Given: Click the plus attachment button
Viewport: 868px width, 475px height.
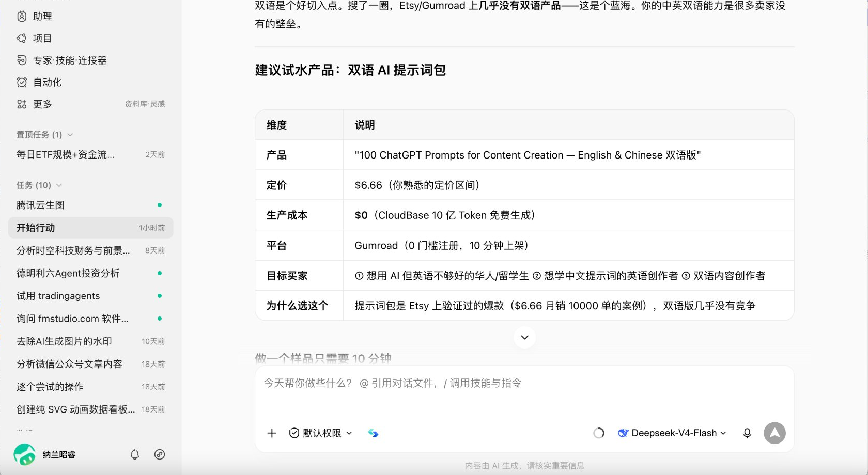Looking at the screenshot, I should point(272,433).
